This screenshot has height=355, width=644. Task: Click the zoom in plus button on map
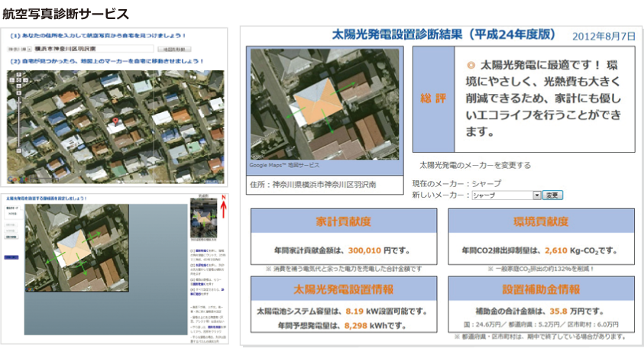pos(19,93)
